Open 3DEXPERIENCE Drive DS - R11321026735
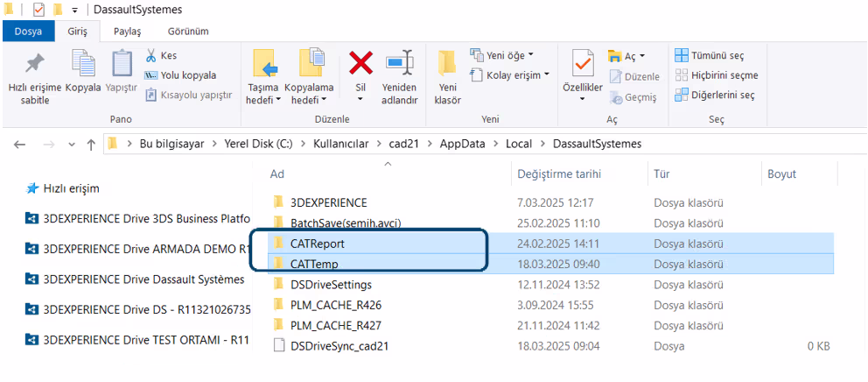 [x=138, y=308]
